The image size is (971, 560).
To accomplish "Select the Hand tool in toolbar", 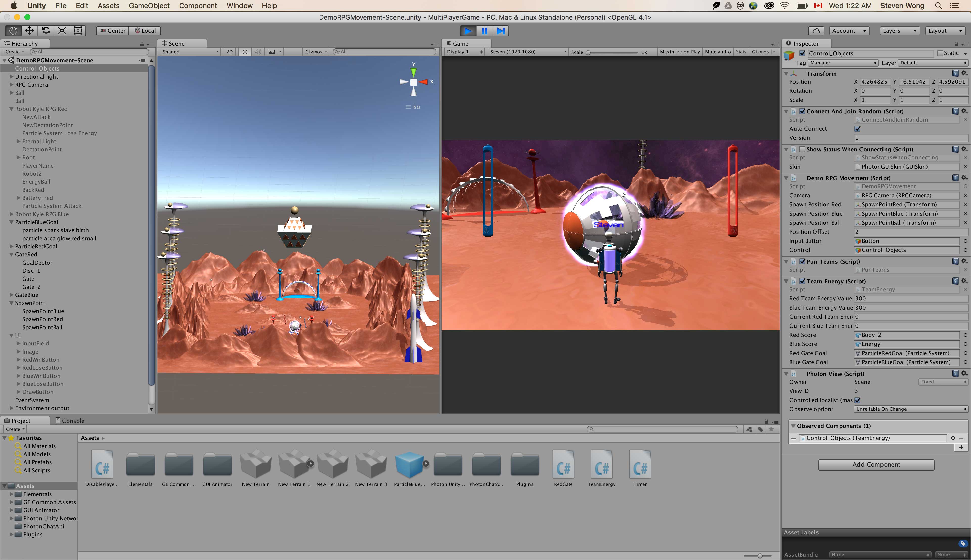I will coord(13,31).
